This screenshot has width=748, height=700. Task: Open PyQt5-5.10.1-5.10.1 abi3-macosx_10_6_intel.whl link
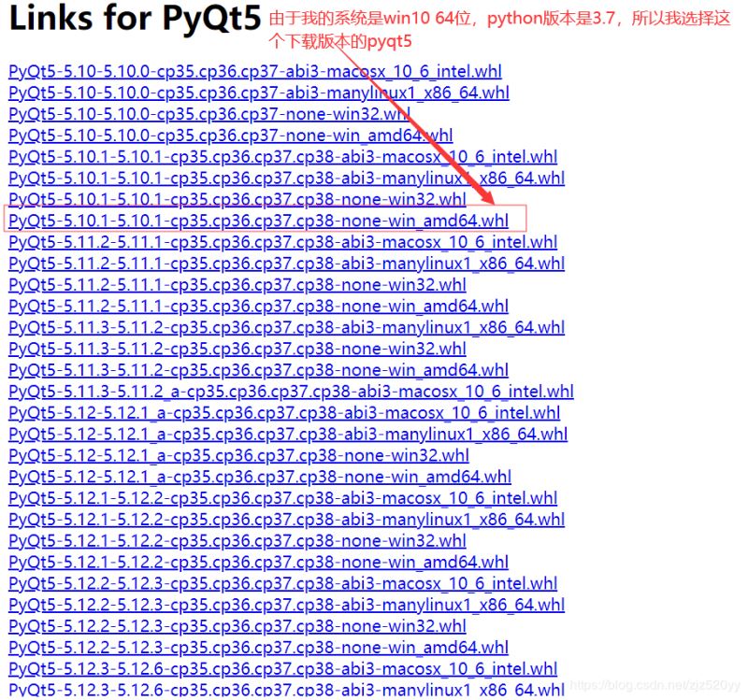click(x=283, y=157)
